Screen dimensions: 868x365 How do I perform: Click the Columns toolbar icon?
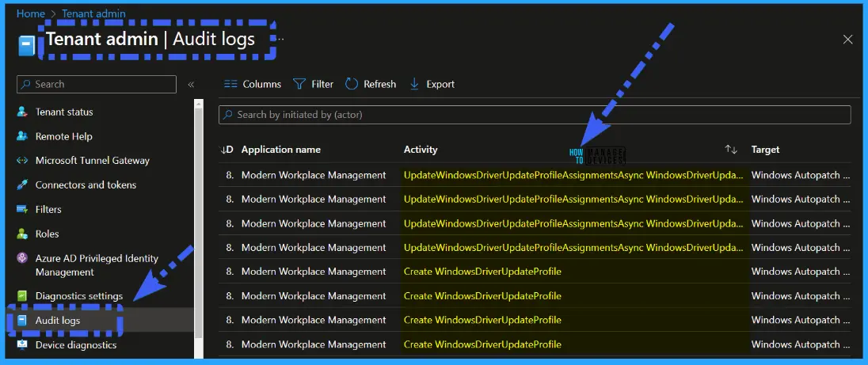coord(230,84)
